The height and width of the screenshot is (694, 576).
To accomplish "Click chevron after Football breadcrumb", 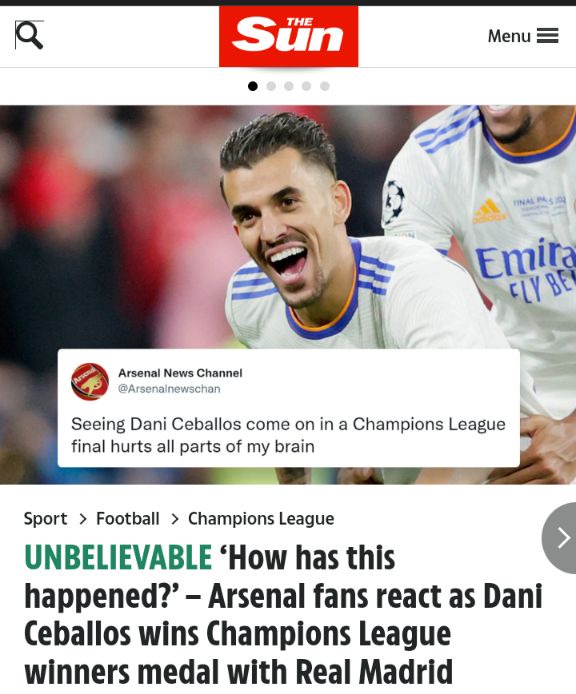I will tap(175, 519).
